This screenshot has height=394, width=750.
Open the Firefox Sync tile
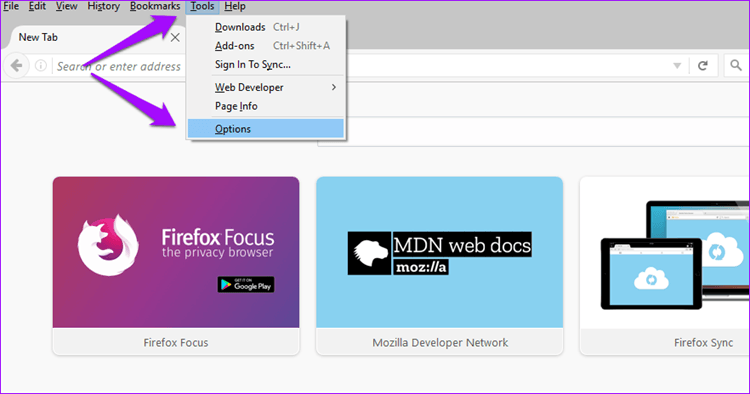(x=664, y=266)
